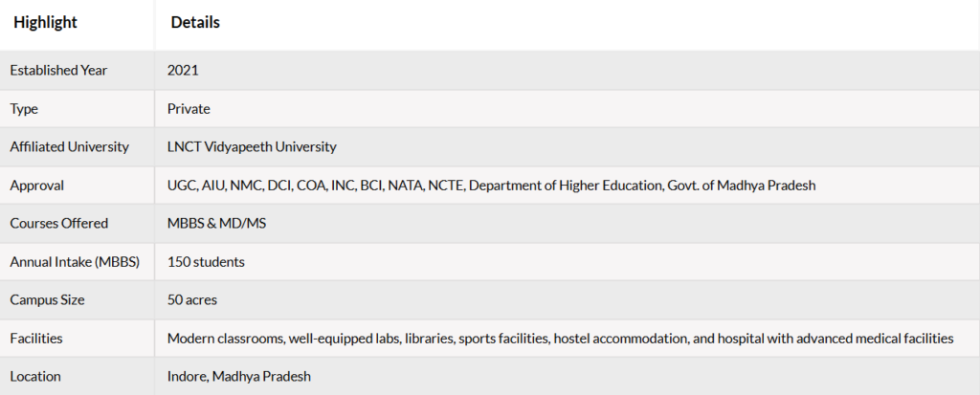This screenshot has width=980, height=395.
Task: Click the Highlight column header
Action: [x=46, y=23]
